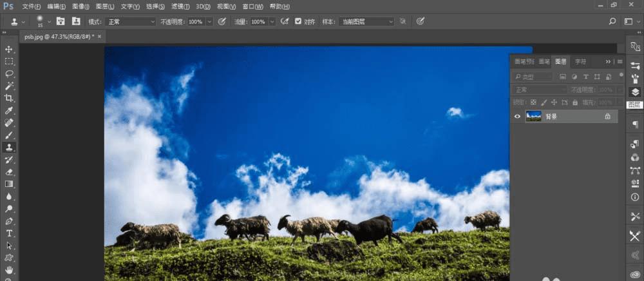Expand the 不透明度 opacity dropdown arrow

[x=209, y=22]
